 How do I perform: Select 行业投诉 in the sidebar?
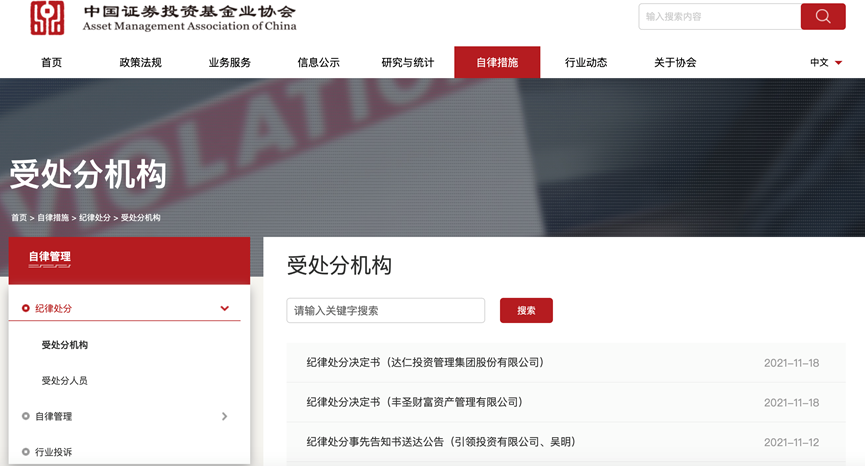[x=54, y=452]
